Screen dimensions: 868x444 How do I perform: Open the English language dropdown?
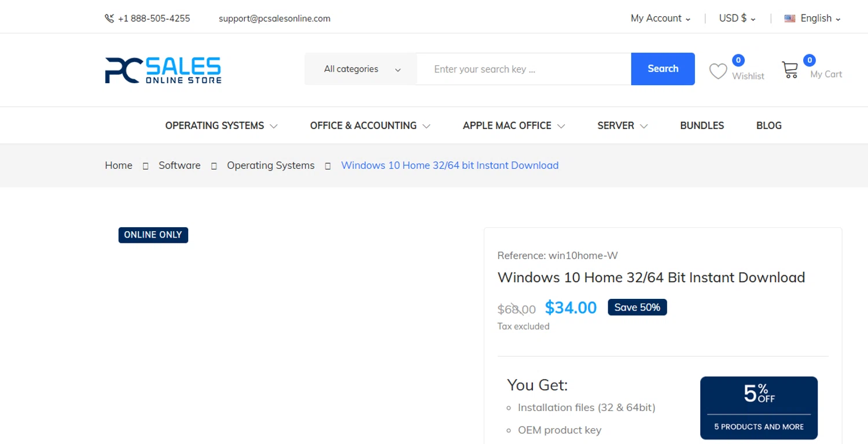point(812,18)
